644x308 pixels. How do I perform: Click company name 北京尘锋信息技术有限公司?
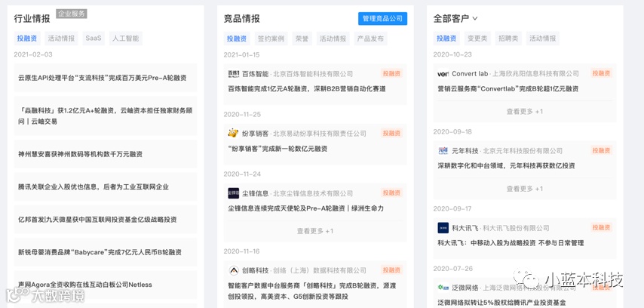pyautogui.click(x=313, y=193)
